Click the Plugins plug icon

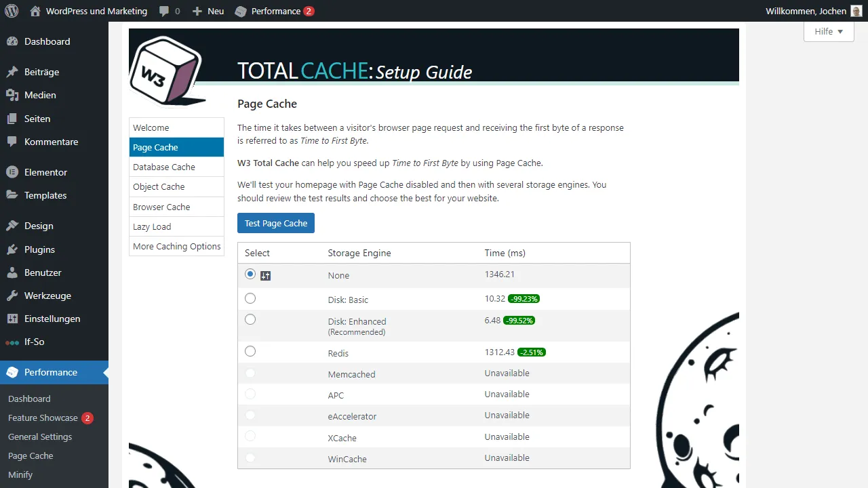click(12, 249)
